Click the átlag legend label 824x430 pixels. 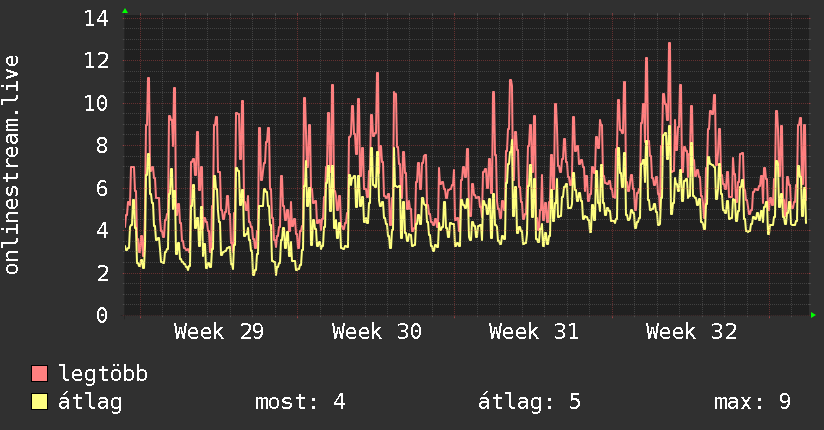[x=90, y=402]
